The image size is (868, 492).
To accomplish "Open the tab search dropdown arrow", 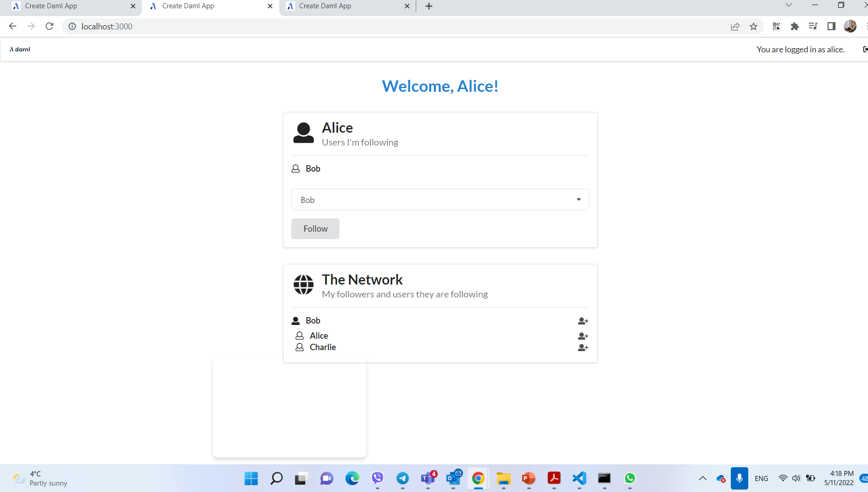I will tap(789, 6).
